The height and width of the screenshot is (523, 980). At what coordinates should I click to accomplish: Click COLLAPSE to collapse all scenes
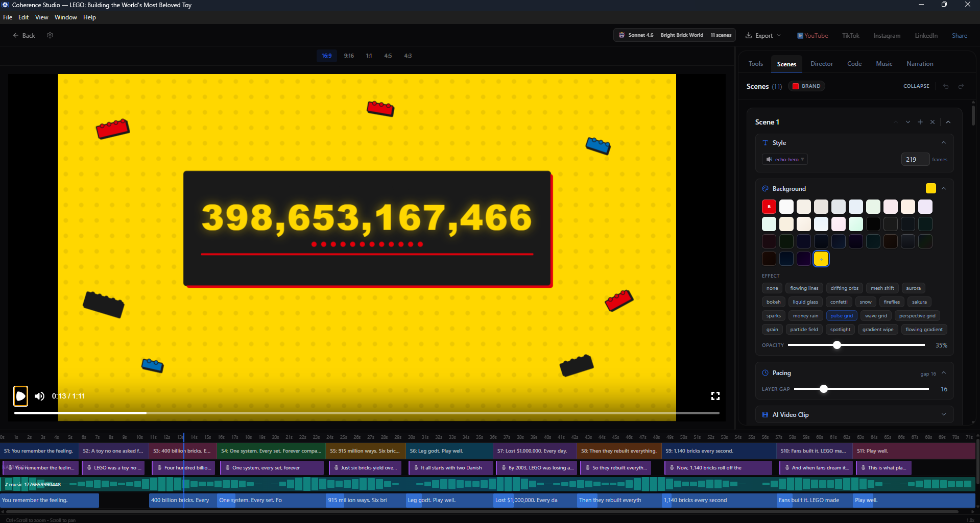[x=916, y=86]
